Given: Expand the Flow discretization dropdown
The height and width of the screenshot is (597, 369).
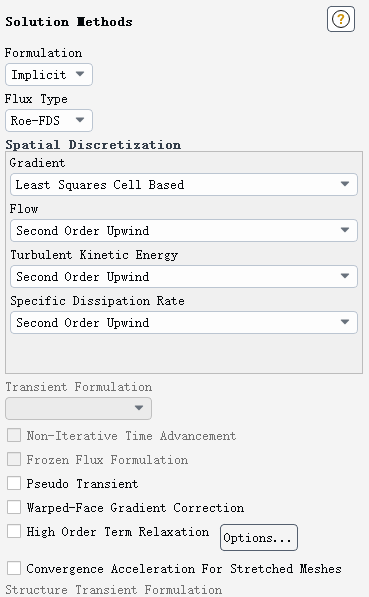Looking at the screenshot, I should click(184, 230).
